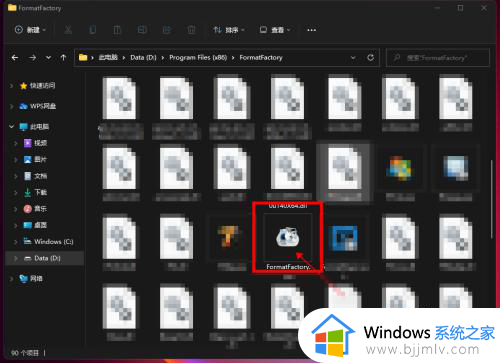Screen dimensions: 500x363
Task: Open recent locations chevron dropdown
Action: (48, 58)
